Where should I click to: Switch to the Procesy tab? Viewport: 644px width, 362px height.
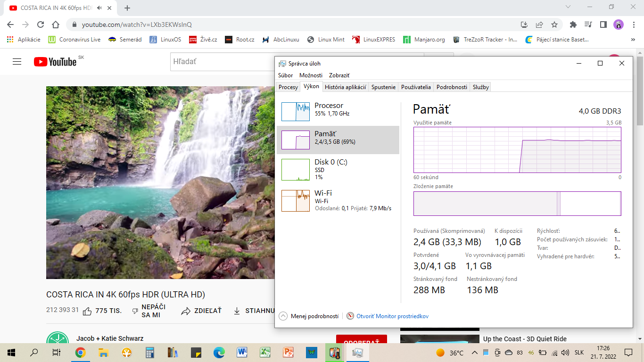288,87
